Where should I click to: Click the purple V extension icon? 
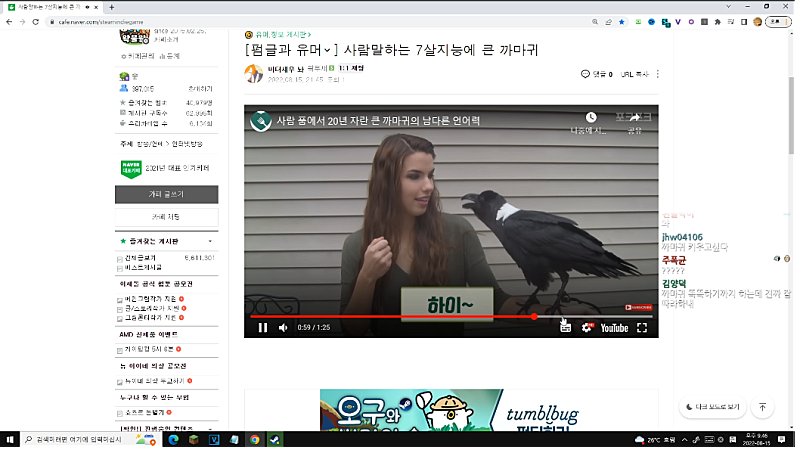678,22
